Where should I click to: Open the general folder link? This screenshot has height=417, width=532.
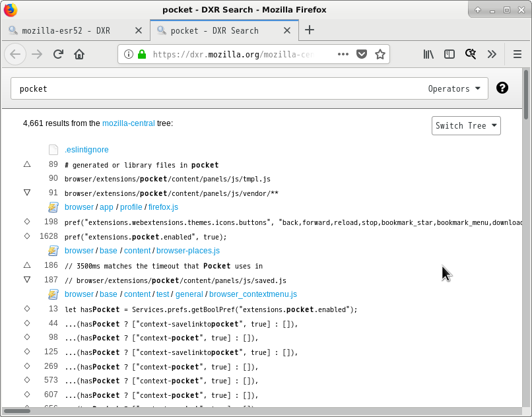189,294
